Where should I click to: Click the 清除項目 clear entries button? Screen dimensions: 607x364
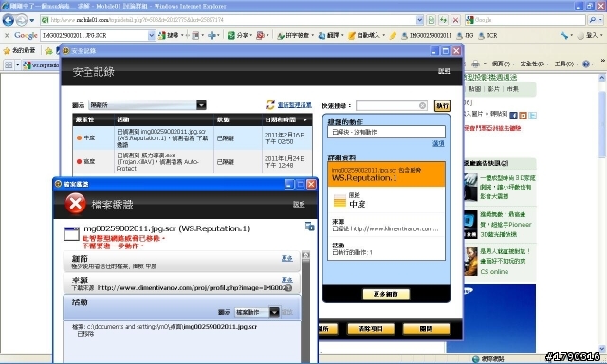[371, 329]
